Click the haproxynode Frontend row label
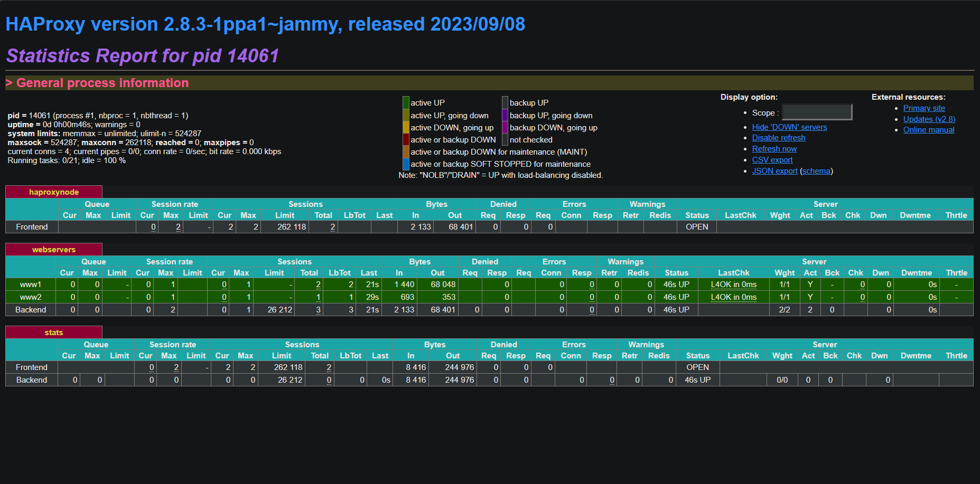980x484 pixels. [x=32, y=227]
